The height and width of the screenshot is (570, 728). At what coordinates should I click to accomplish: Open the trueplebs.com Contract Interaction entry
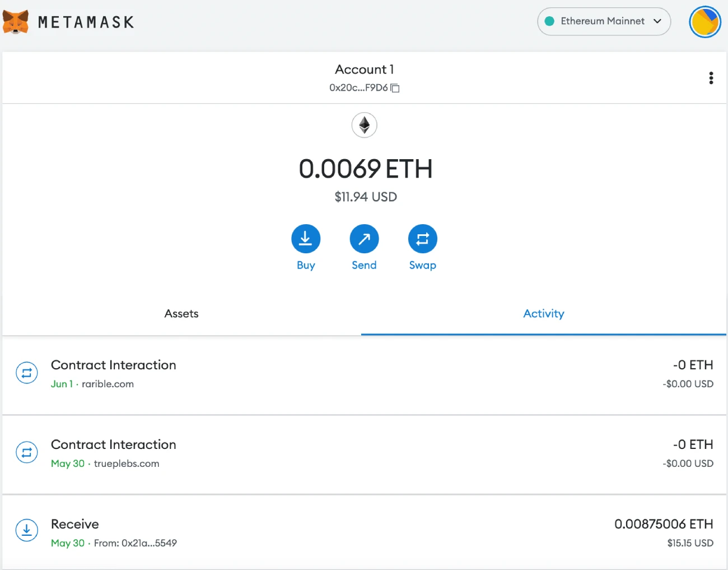click(x=364, y=455)
